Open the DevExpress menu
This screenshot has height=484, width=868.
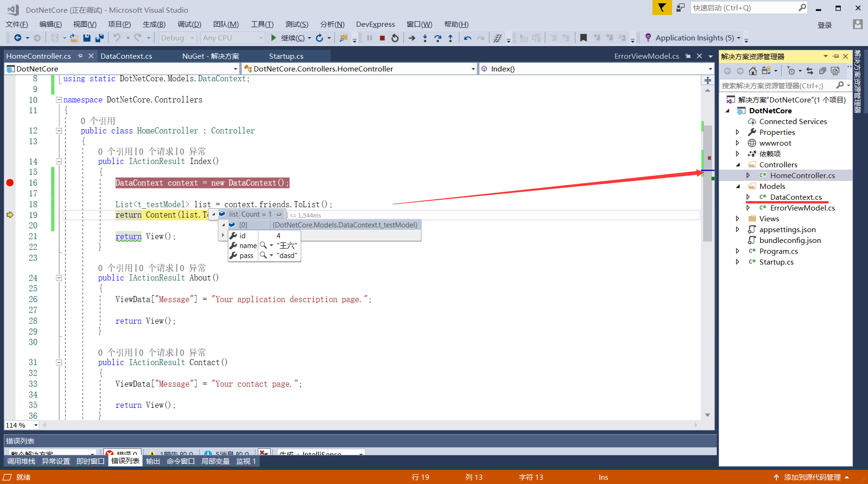pyautogui.click(x=375, y=24)
